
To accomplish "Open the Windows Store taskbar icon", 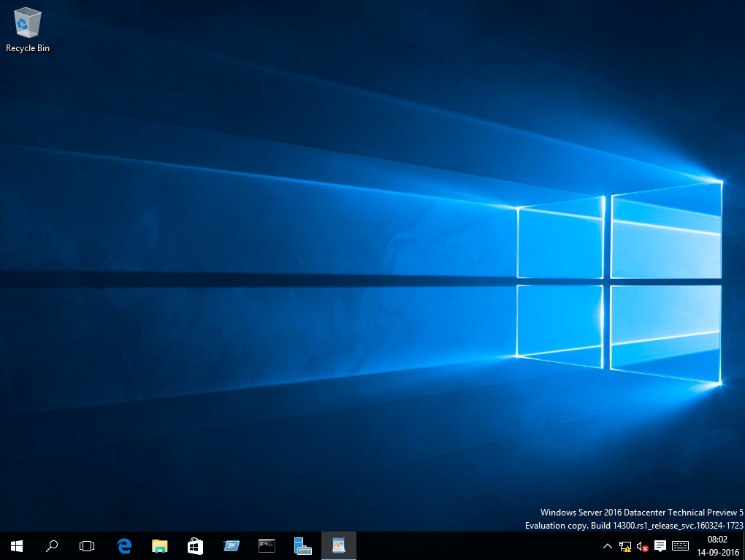I will [195, 546].
